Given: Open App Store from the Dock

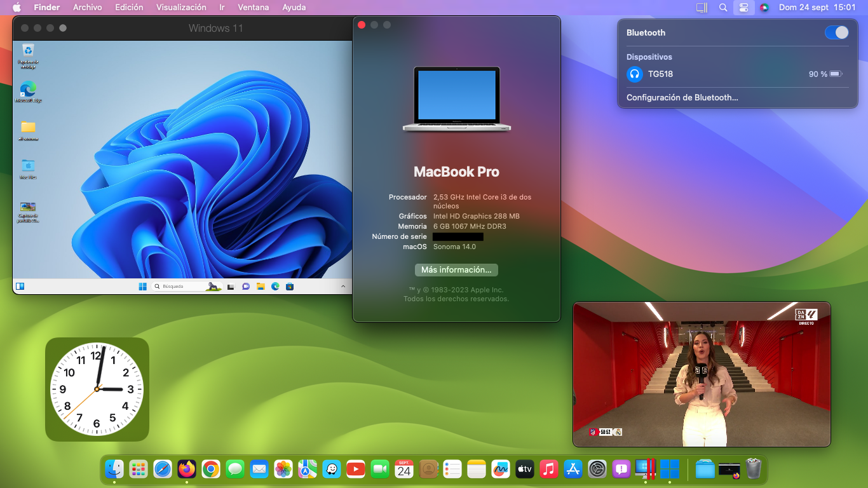Looking at the screenshot, I should coord(573,470).
